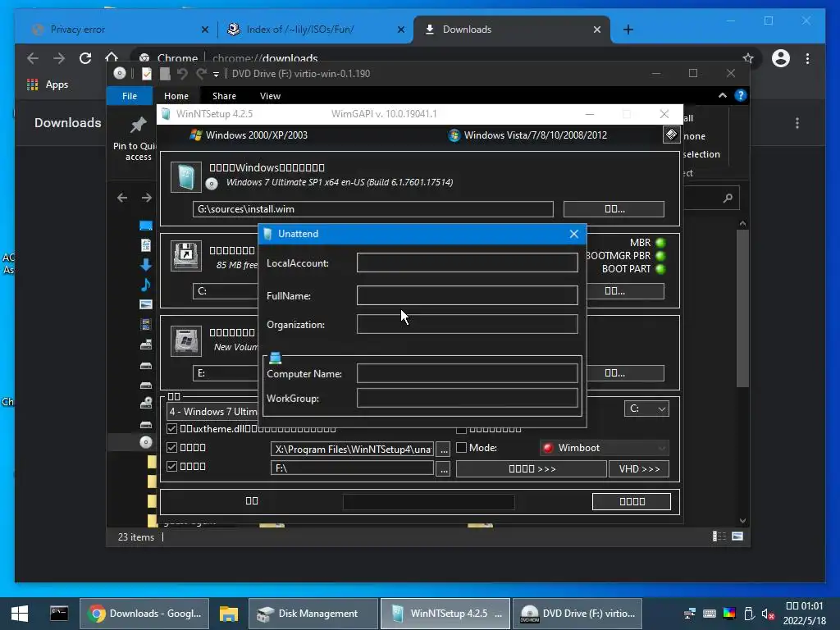The height and width of the screenshot is (630, 840).
Task: Switch Explorer to details view icon
Action: pos(719,536)
